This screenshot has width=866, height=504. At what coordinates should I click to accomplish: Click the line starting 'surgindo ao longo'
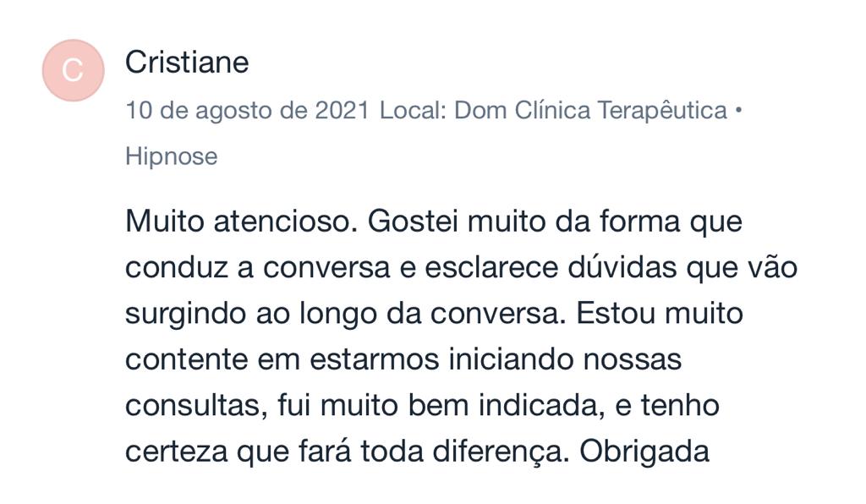click(x=434, y=315)
